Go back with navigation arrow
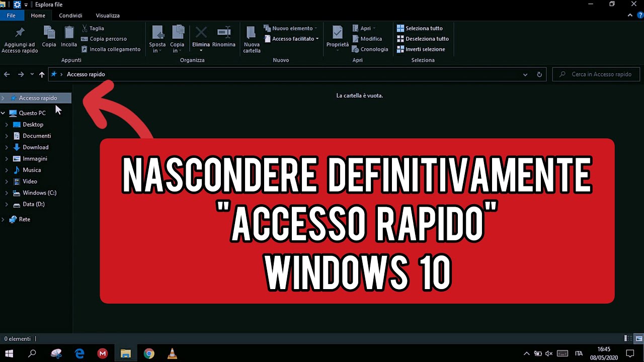Viewport: 644px width, 362px height. 7,74
